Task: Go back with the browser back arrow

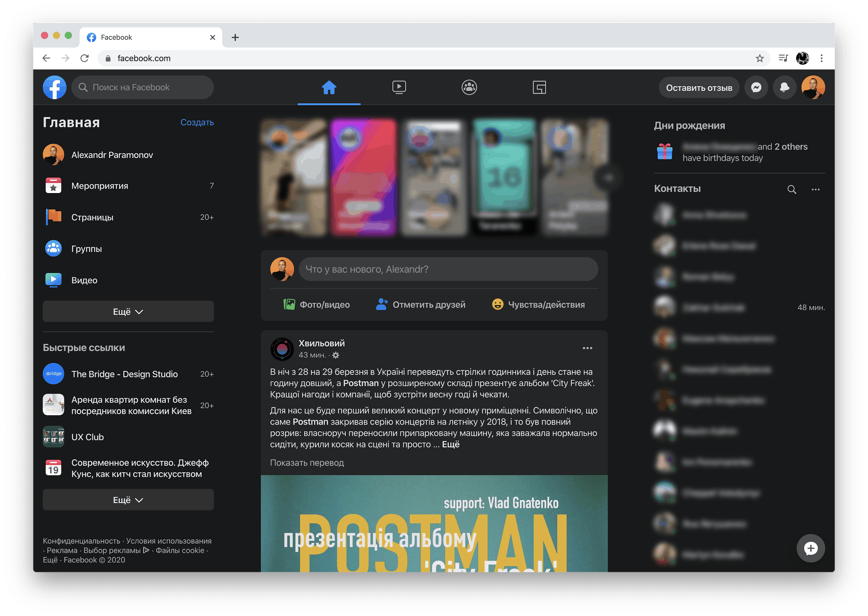Action: (46, 58)
